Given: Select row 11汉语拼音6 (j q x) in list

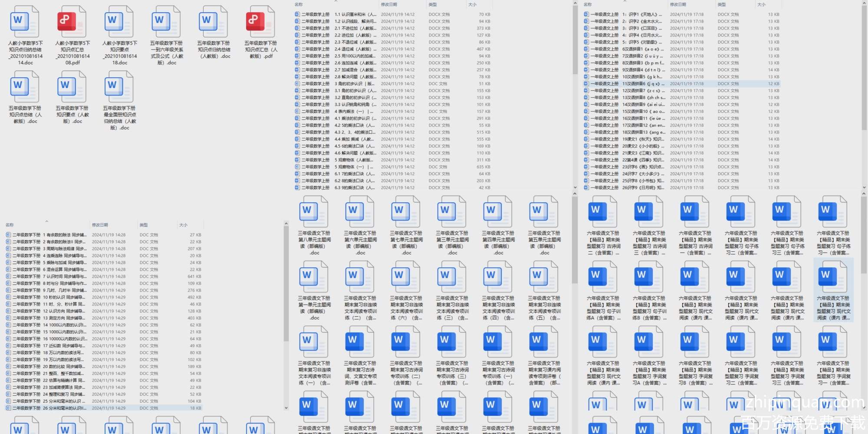Looking at the screenshot, I should click(x=642, y=84).
